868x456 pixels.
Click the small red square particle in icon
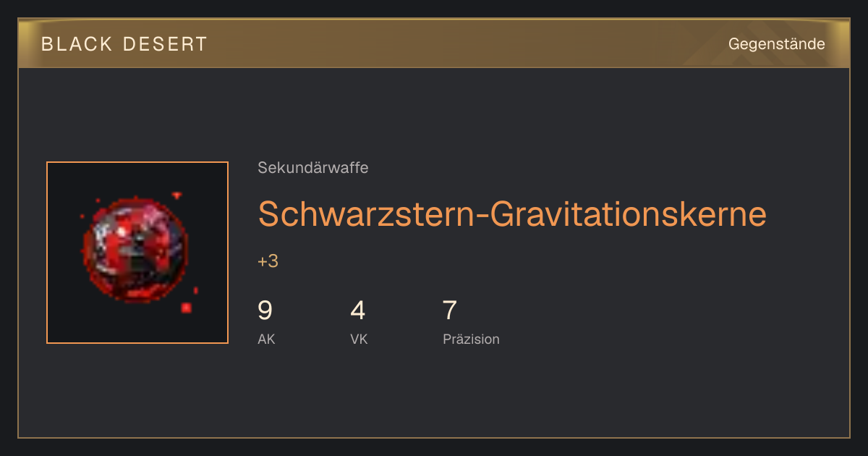click(186, 308)
